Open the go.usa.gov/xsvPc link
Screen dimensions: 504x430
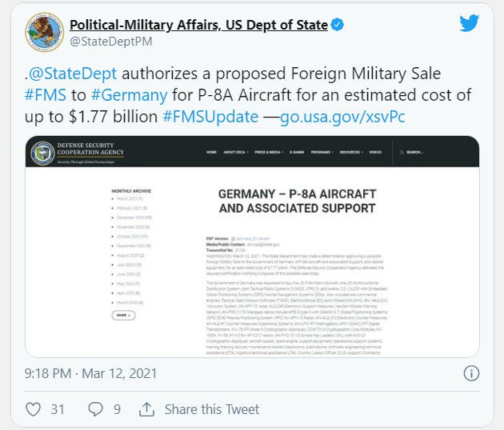[342, 116]
